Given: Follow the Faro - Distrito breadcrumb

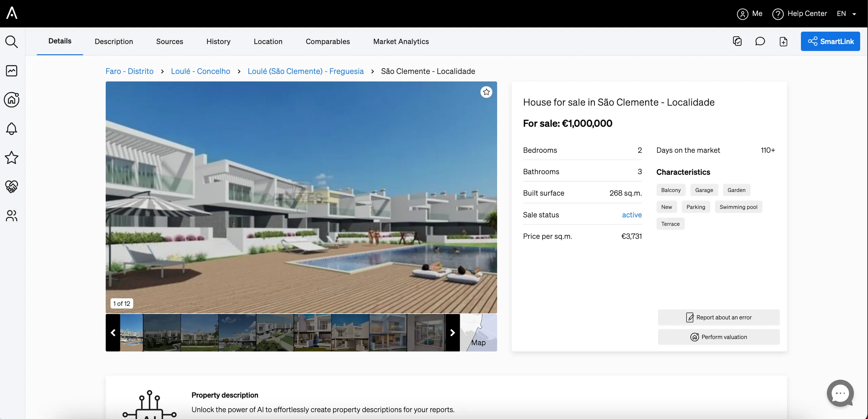Looking at the screenshot, I should (130, 71).
